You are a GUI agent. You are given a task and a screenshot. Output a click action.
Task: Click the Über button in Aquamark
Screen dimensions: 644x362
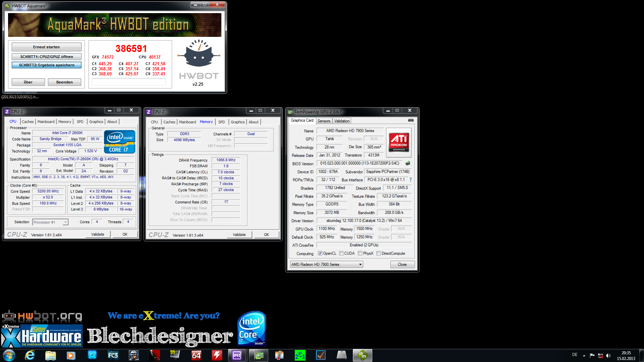(x=28, y=82)
